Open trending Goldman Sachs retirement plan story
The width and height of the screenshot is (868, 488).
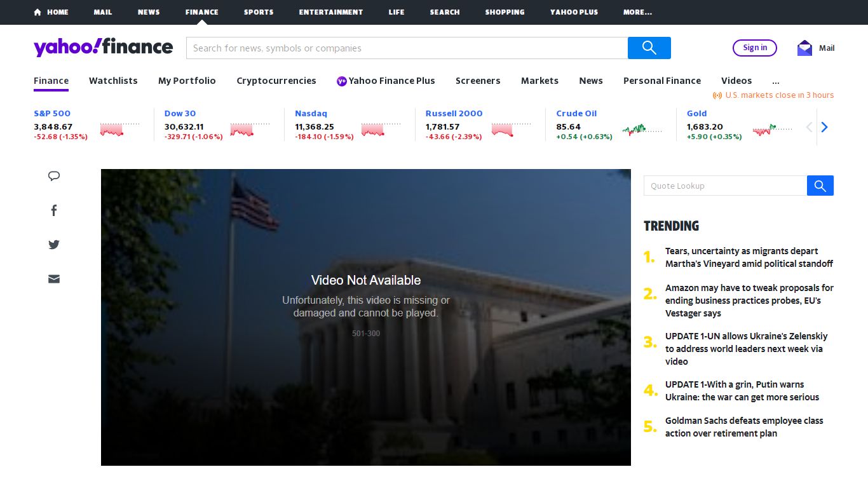click(x=744, y=427)
